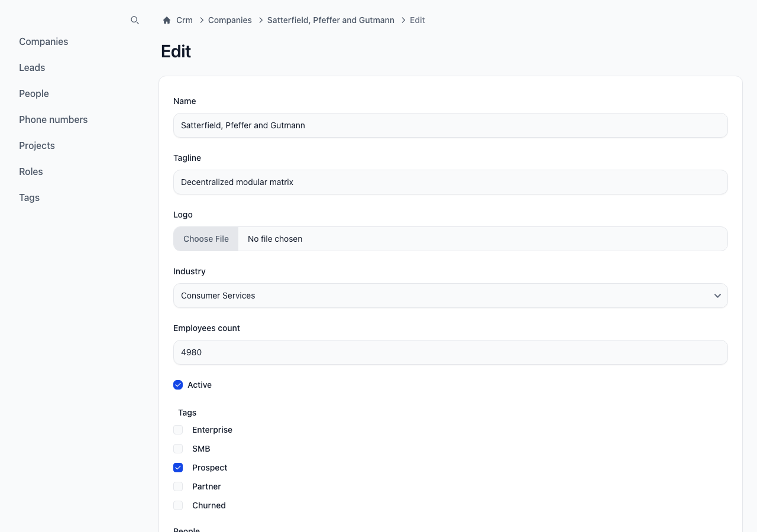Screen dimensions: 757x532
Task: Go to Projects in the sidebar
Action: click(37, 145)
